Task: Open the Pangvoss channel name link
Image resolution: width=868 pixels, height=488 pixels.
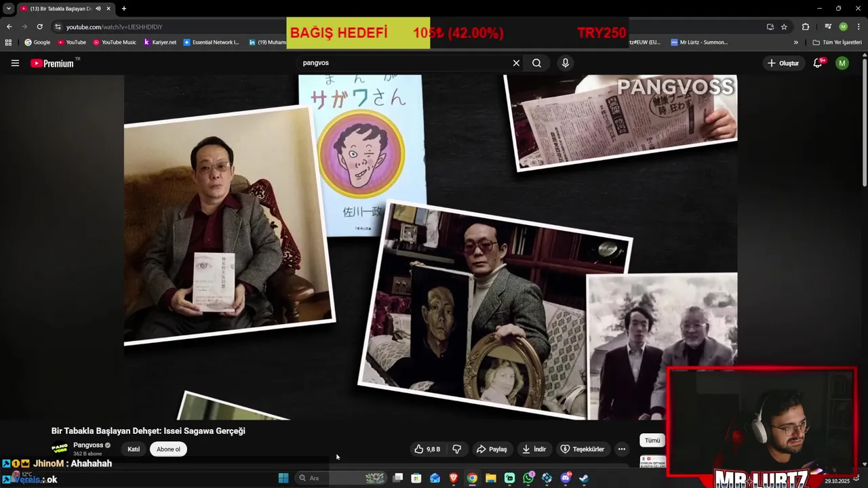Action: click(88, 445)
